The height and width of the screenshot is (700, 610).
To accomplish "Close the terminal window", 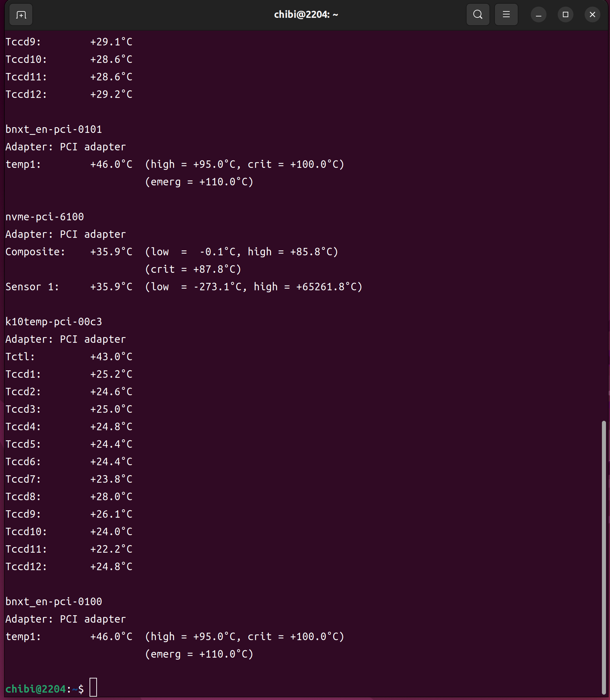I will (x=592, y=14).
